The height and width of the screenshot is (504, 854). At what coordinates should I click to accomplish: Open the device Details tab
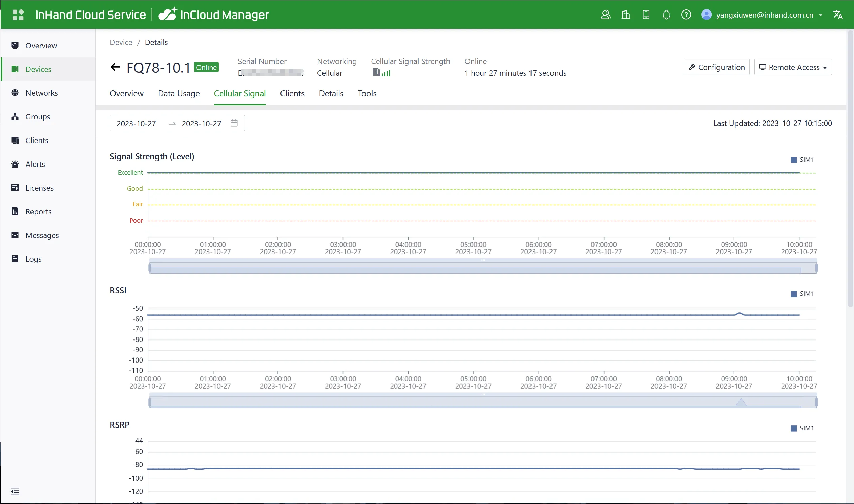pyautogui.click(x=331, y=93)
